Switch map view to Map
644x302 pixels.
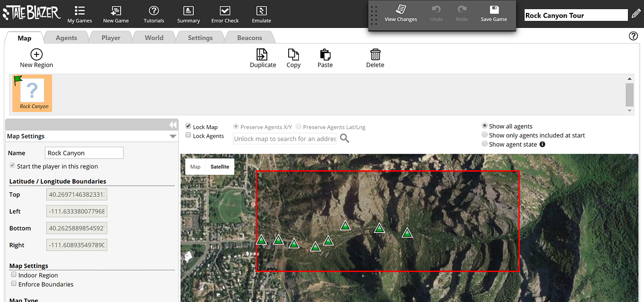tap(195, 167)
